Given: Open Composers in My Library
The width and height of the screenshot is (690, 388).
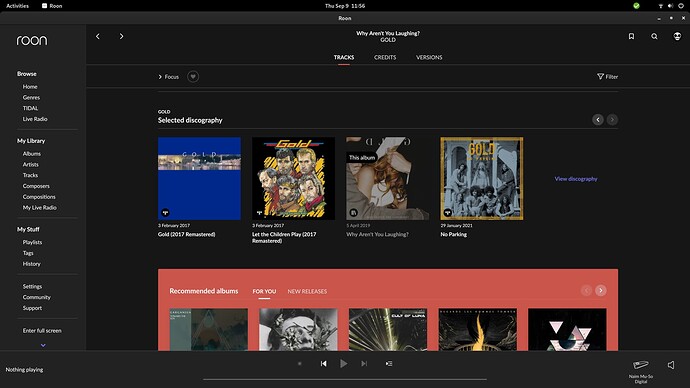Looking at the screenshot, I should click(36, 186).
